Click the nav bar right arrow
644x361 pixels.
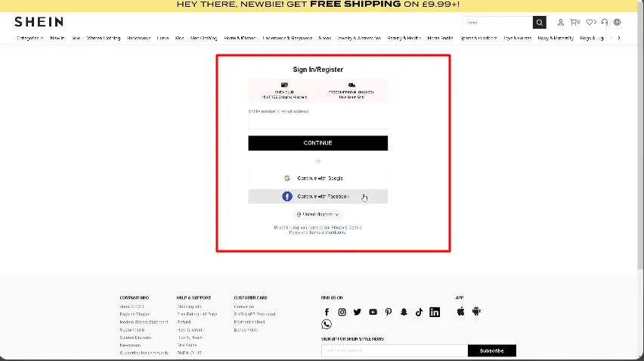click(618, 38)
